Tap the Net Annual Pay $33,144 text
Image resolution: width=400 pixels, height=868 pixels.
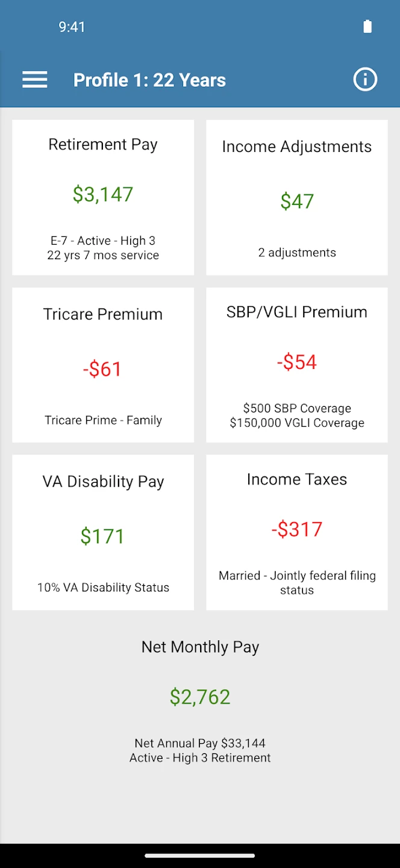[x=200, y=743]
